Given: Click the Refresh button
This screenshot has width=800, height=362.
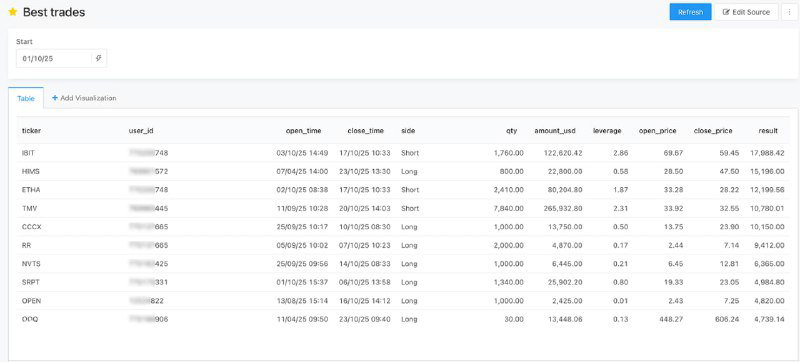Looking at the screenshot, I should point(690,12).
